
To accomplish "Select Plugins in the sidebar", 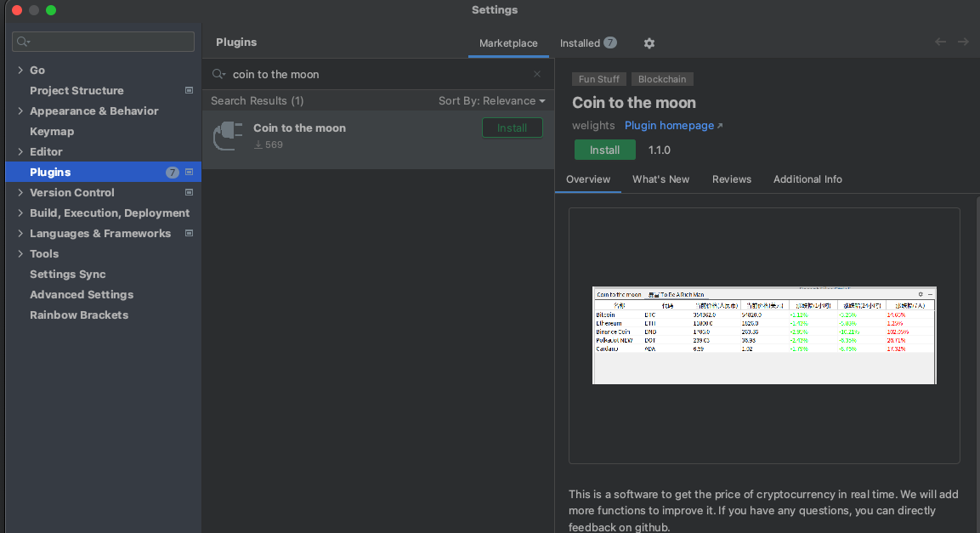I will click(x=103, y=172).
